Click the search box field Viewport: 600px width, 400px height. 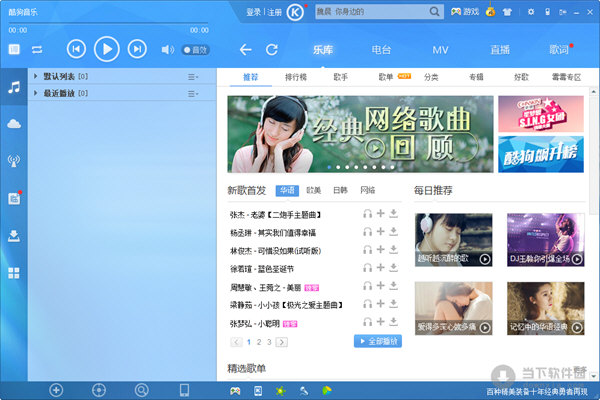[x=371, y=12]
